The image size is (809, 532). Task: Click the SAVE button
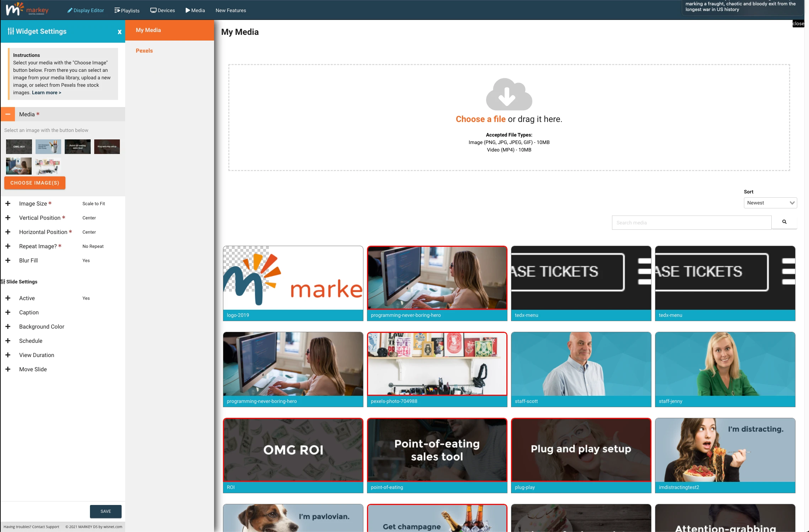point(105,511)
